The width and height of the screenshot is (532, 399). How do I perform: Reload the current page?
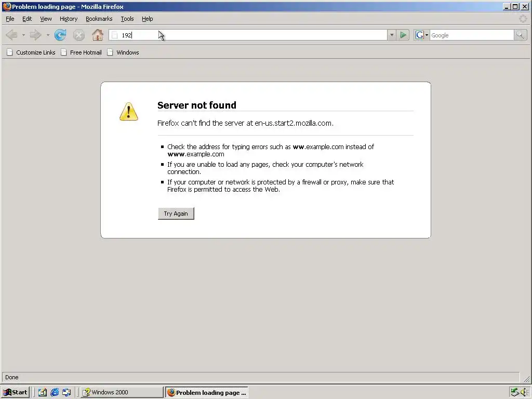(60, 35)
